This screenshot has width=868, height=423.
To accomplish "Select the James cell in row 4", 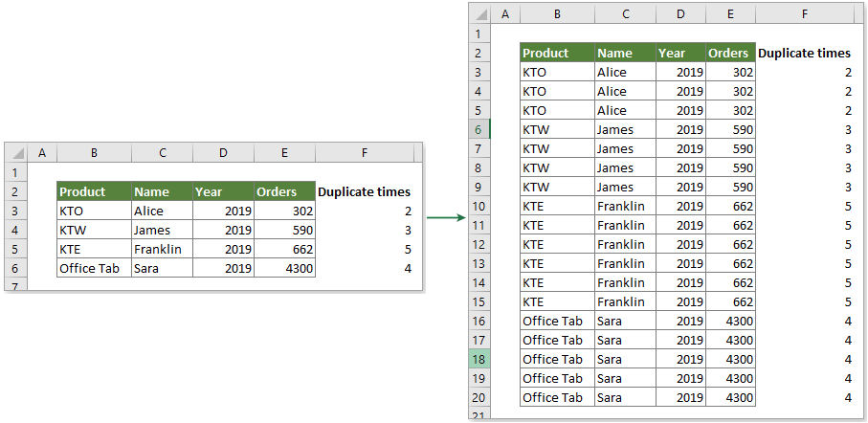I will click(x=162, y=230).
